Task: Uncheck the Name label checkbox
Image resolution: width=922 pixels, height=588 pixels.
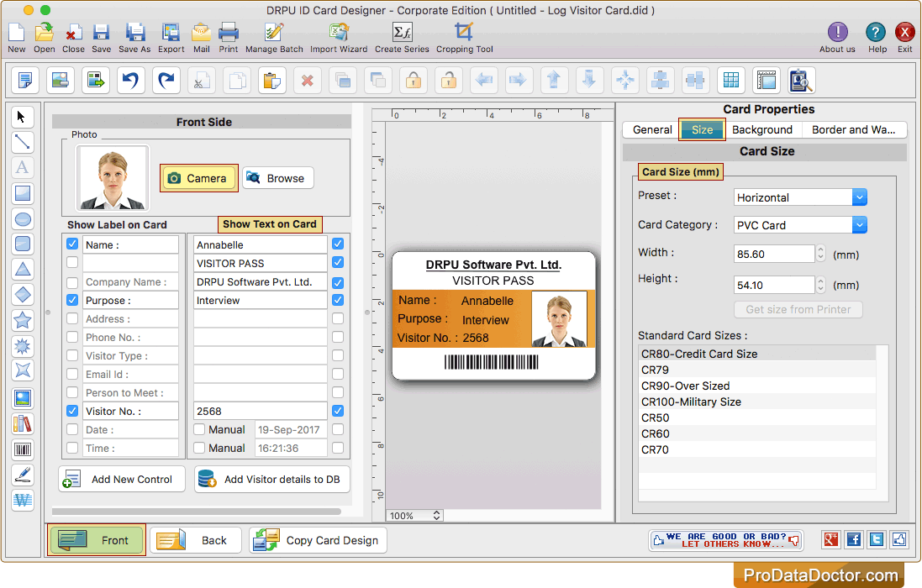Action: coord(72,244)
